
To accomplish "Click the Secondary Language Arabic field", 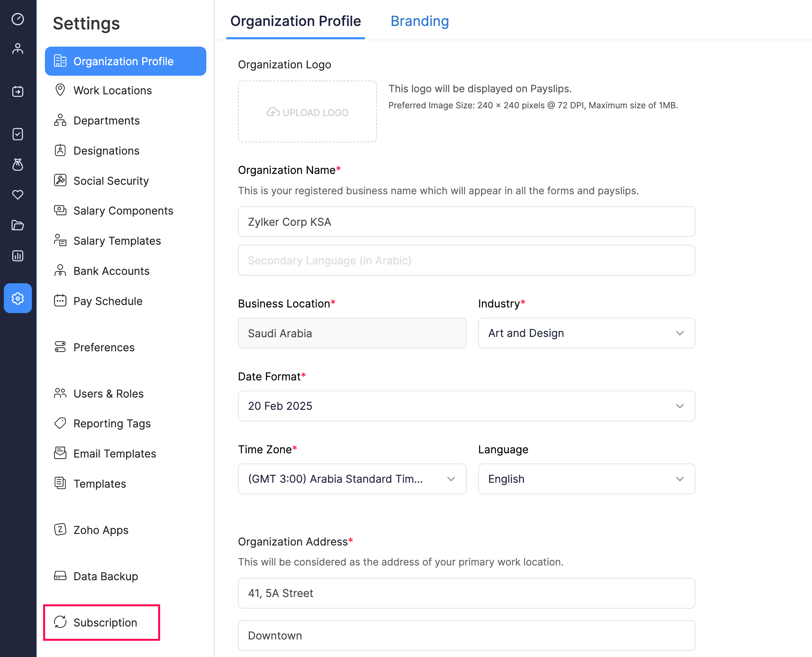I will pyautogui.click(x=466, y=260).
